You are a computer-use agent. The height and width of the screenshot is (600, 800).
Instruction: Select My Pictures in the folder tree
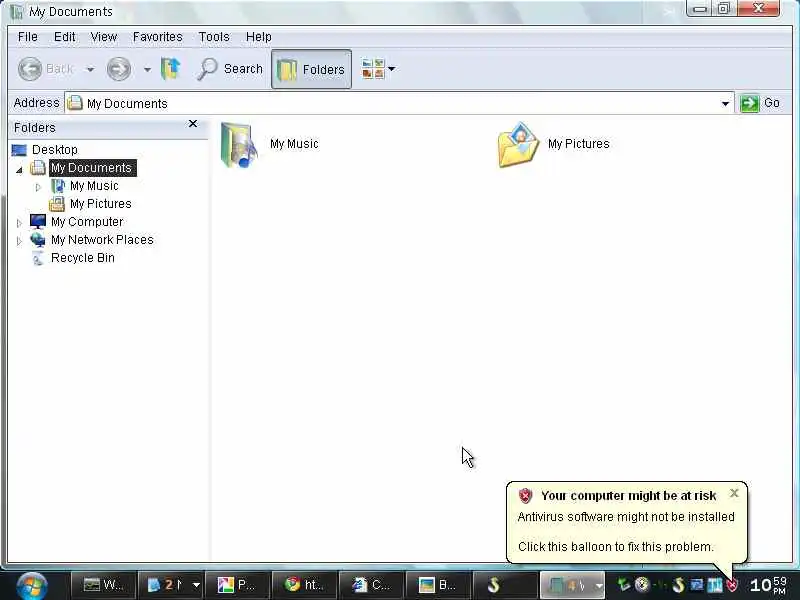101,204
